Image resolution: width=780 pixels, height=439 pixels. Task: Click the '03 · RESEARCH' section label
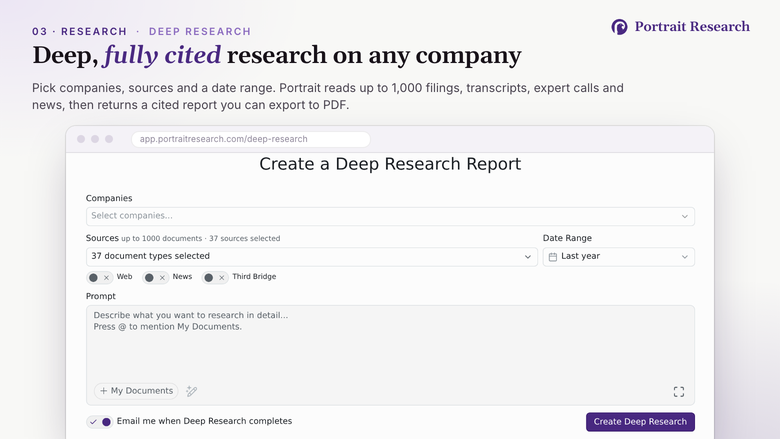pyautogui.click(x=80, y=31)
